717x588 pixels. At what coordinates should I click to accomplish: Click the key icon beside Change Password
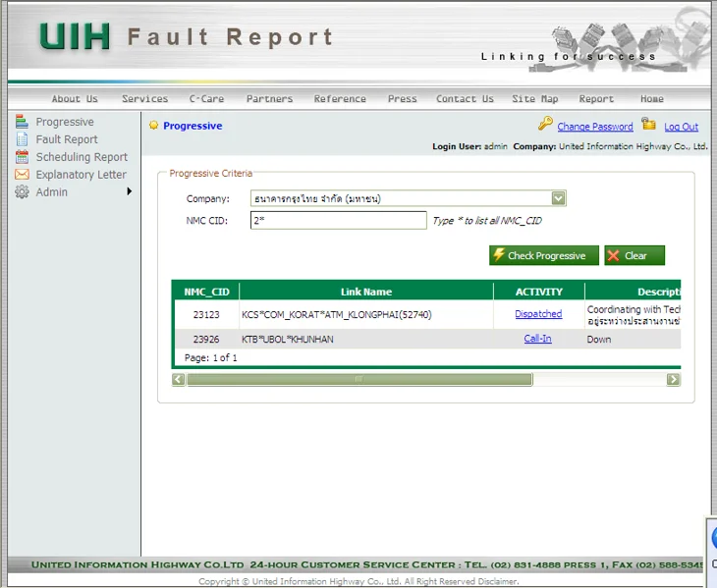[545, 124]
